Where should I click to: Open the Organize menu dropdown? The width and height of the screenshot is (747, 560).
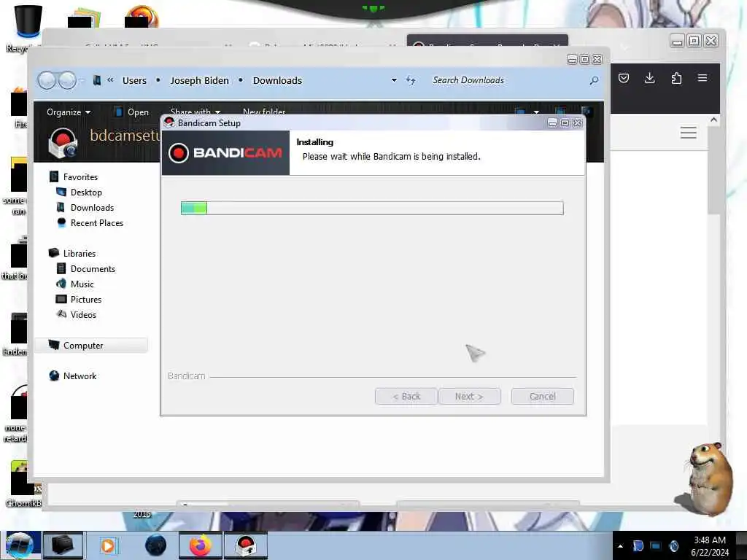[68, 112]
